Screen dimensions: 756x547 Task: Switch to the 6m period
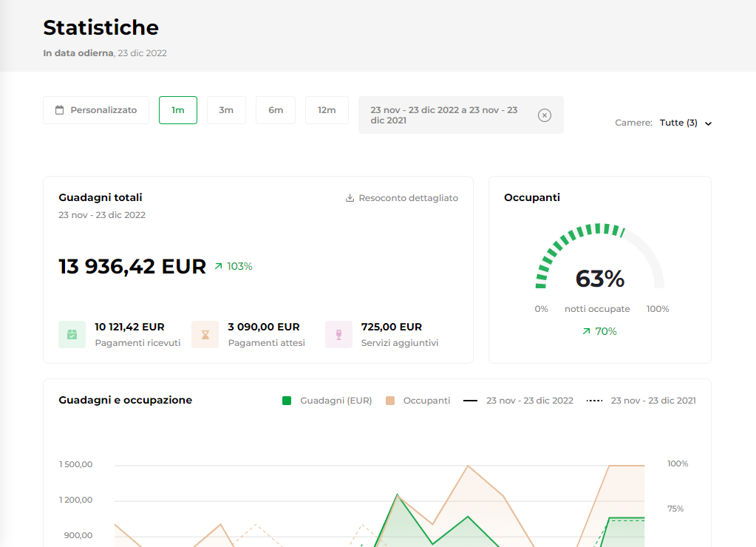(x=276, y=110)
